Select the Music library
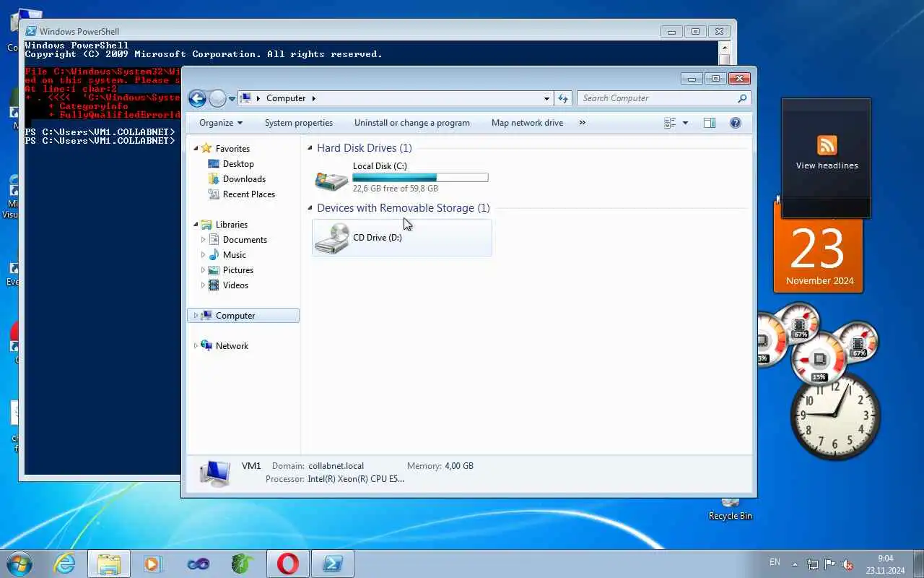Screen dimensions: 924x578 point(234,255)
